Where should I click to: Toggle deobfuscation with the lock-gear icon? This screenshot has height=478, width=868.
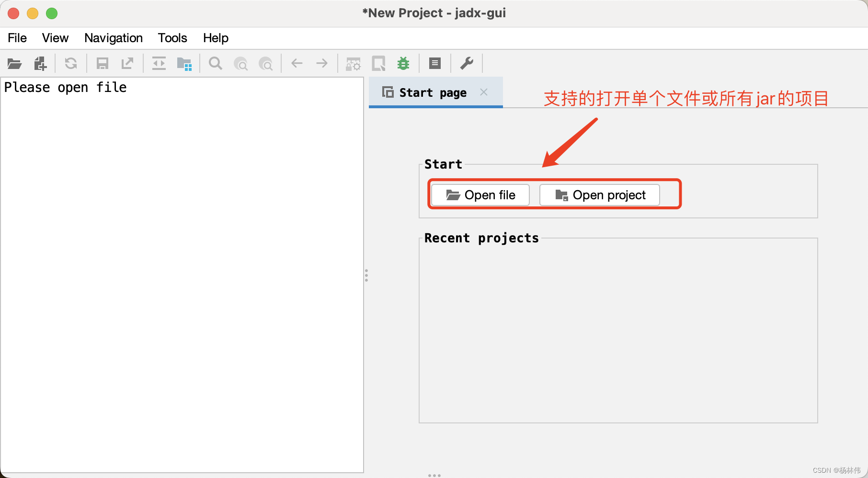point(353,63)
